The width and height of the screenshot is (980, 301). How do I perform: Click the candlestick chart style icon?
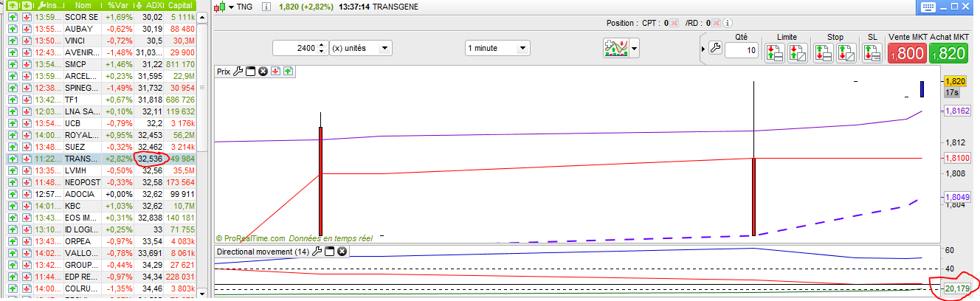coord(220,7)
